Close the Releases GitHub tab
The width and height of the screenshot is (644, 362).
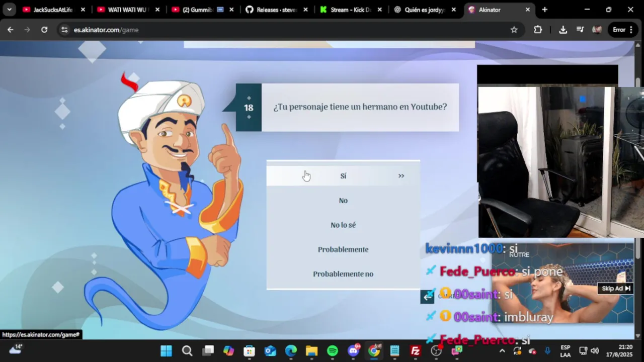(306, 10)
